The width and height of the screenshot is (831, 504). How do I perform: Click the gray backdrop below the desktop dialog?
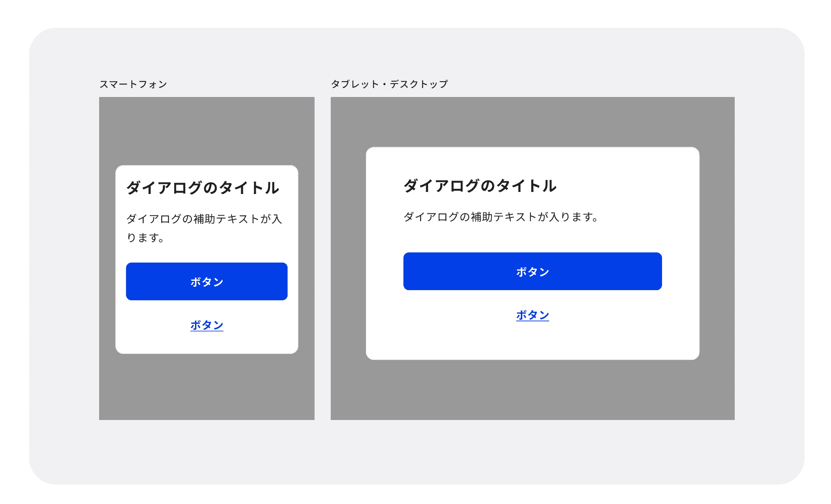click(x=532, y=390)
